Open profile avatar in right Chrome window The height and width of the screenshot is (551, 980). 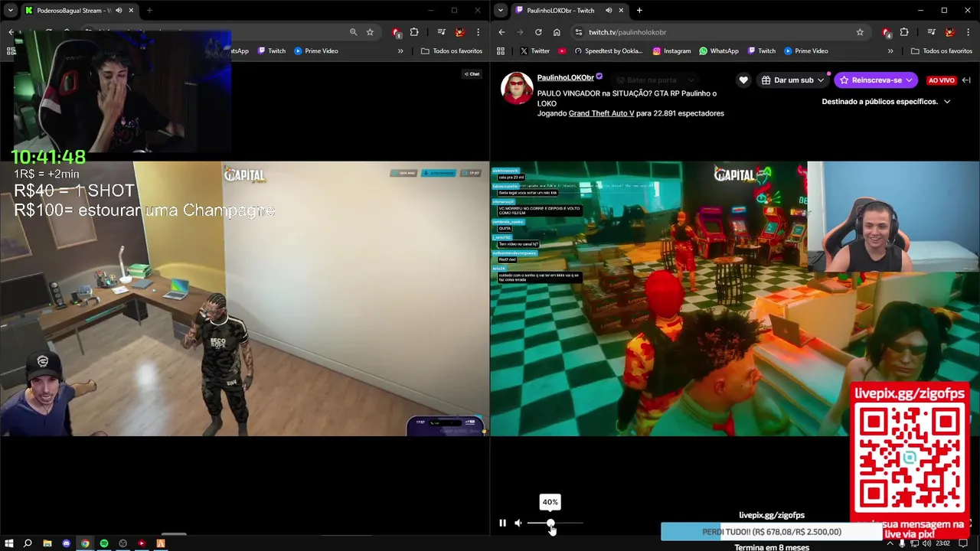pos(949,32)
